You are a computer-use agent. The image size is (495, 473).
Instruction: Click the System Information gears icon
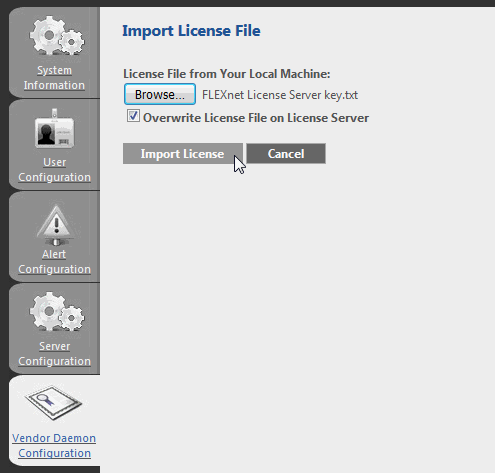pyautogui.click(x=57, y=35)
